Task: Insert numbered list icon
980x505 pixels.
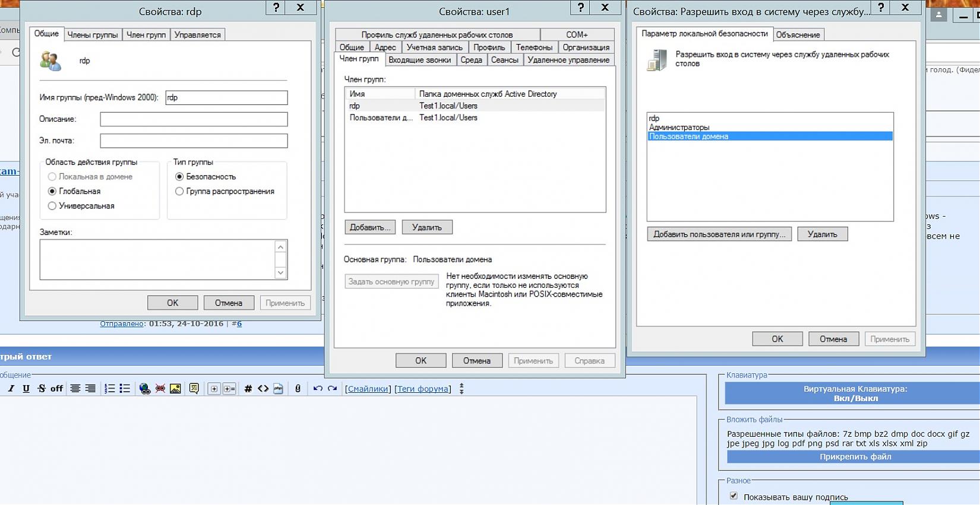Action: coord(109,389)
